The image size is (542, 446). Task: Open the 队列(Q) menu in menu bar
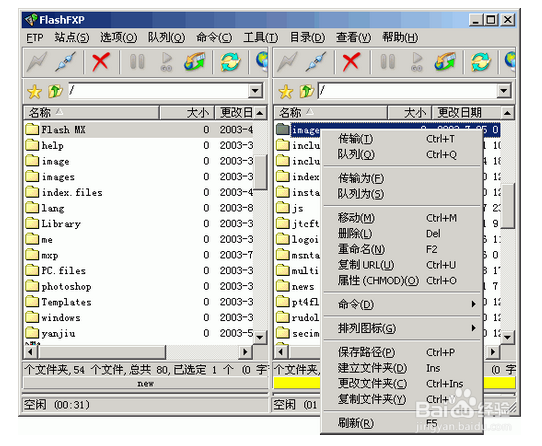click(166, 37)
